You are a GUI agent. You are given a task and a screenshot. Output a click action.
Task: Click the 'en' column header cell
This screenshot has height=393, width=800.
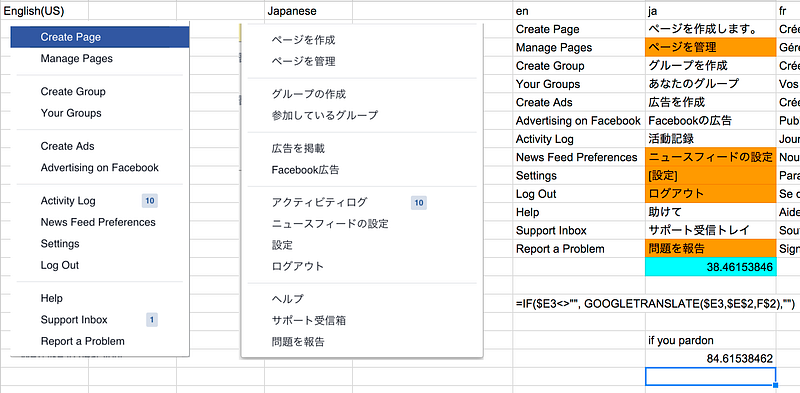pyautogui.click(x=579, y=11)
